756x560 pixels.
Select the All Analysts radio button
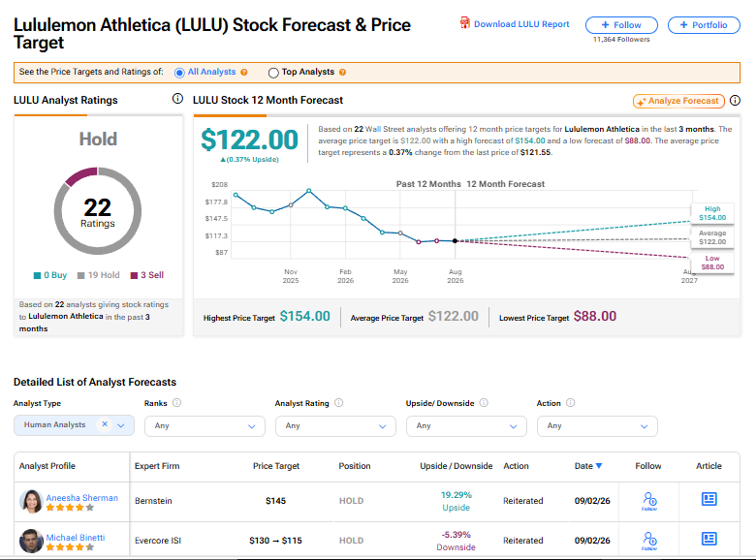point(179,73)
